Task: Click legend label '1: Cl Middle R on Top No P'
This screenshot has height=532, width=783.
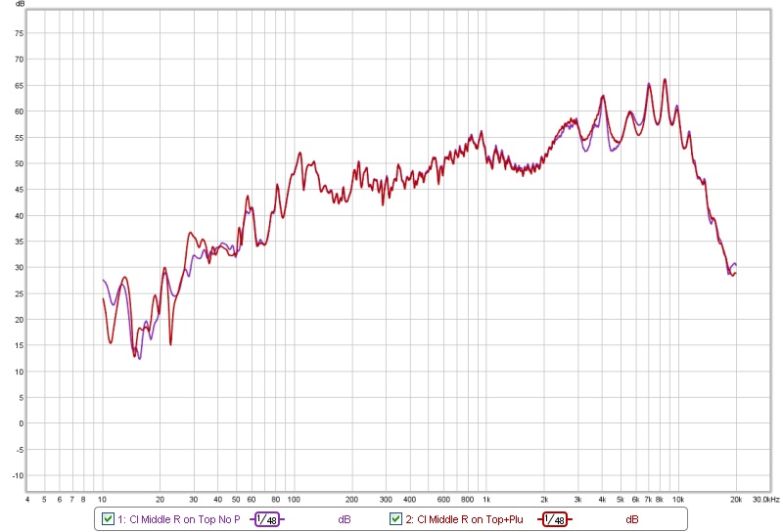Action: click(x=179, y=519)
